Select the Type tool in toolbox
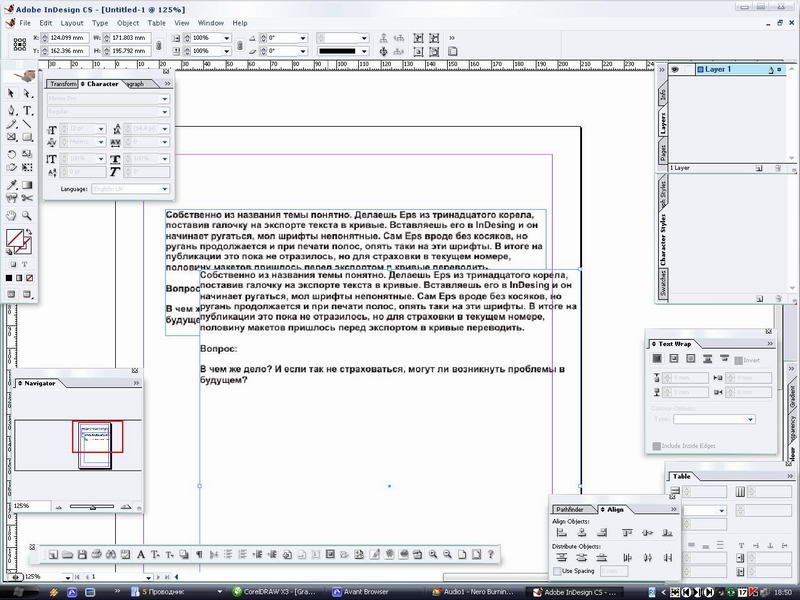This screenshot has height=600, width=800. (27, 110)
